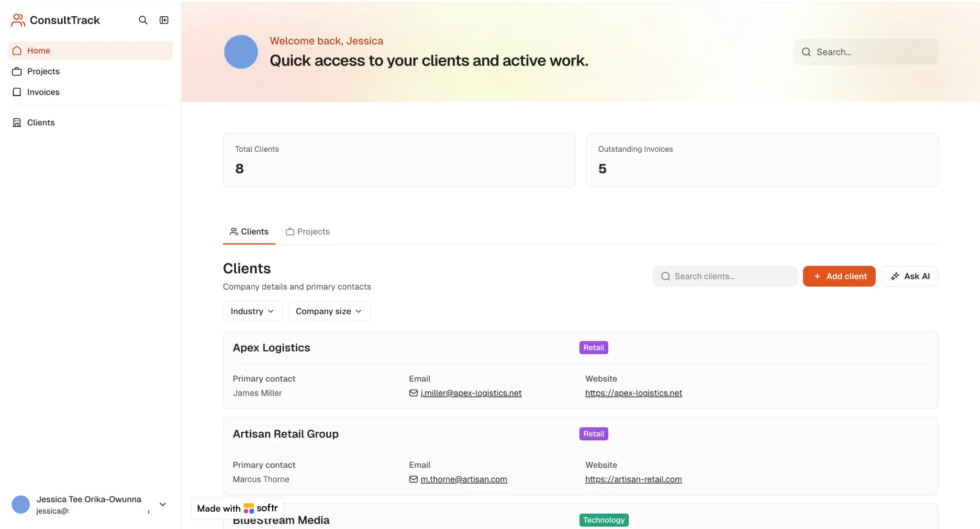Open the Made with Softr badge
The width and height of the screenshot is (980, 529).
[x=237, y=508]
